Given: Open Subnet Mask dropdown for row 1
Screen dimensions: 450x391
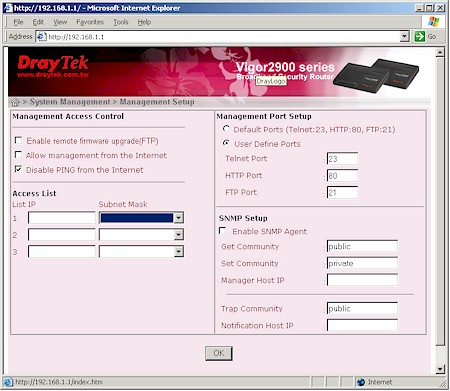Looking at the screenshot, I should pyautogui.click(x=179, y=218).
